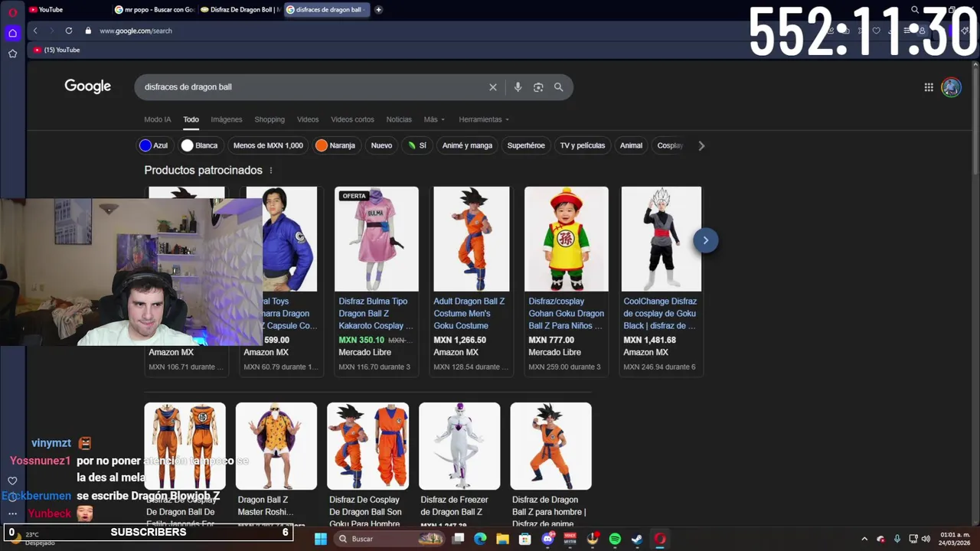
Task: Focus the browser address bar URL
Action: pyautogui.click(x=136, y=31)
